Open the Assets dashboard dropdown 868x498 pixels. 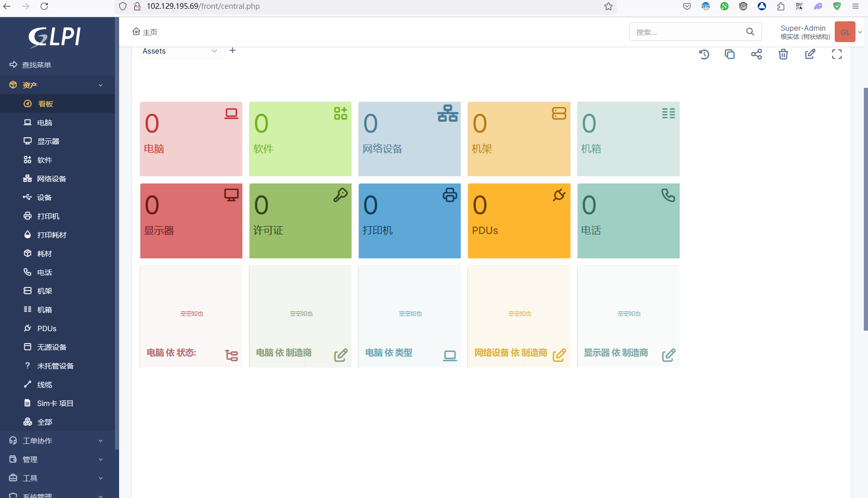coord(180,51)
